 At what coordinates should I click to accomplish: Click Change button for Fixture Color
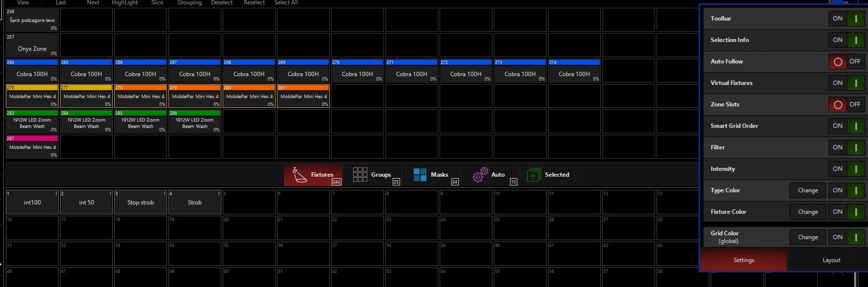(808, 212)
